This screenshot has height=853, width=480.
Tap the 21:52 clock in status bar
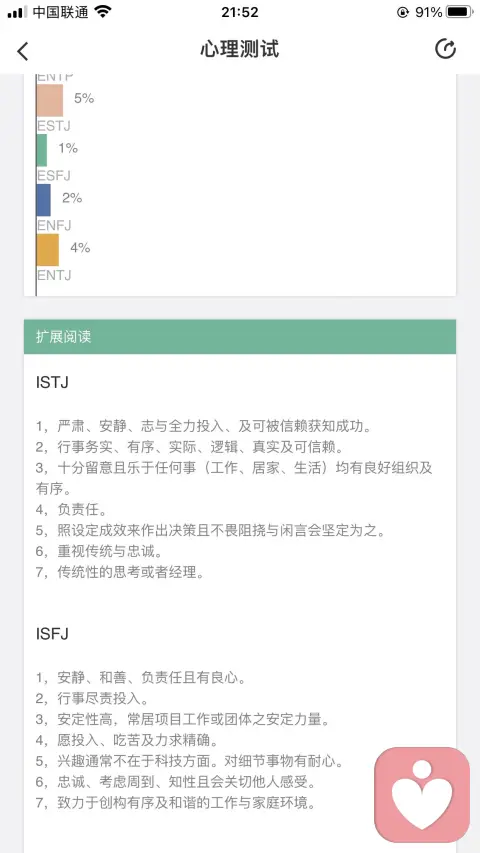click(x=239, y=12)
